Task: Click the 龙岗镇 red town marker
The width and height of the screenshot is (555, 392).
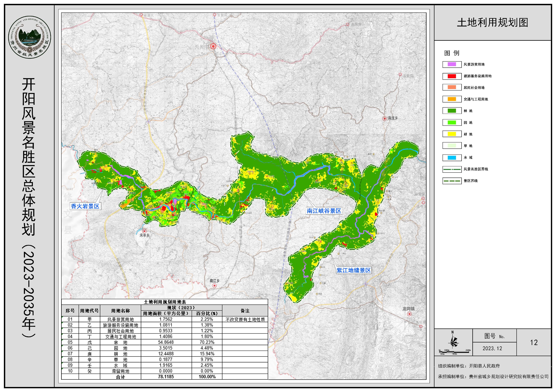Action: pyautogui.click(x=409, y=314)
